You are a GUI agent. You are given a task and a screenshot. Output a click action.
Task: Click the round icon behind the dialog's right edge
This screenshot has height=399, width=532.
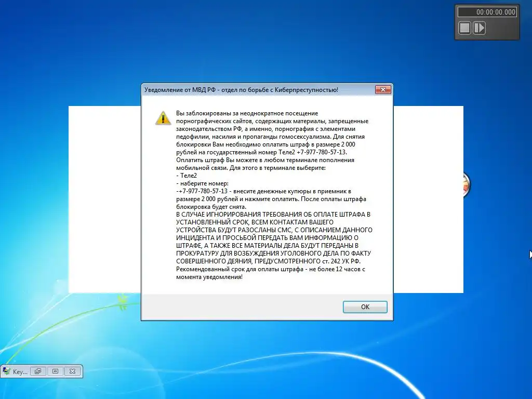click(467, 185)
